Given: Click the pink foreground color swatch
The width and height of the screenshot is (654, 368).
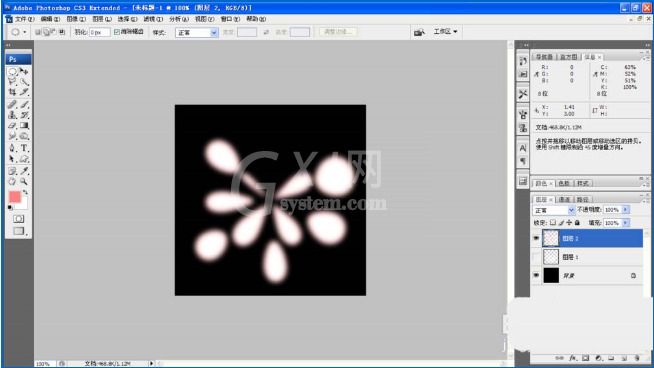Looking at the screenshot, I should (x=15, y=197).
